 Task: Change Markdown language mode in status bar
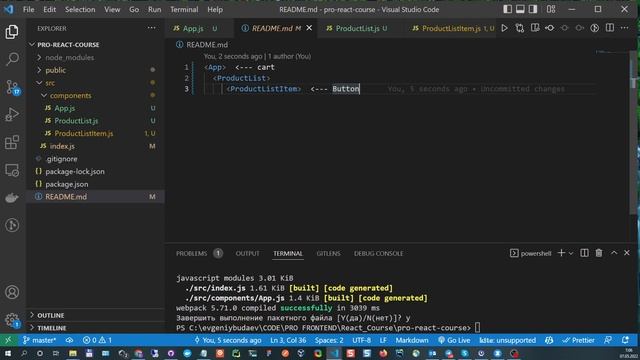click(x=412, y=340)
